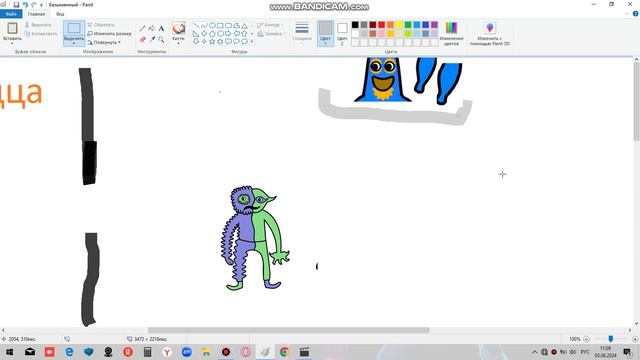Click the Cut (Вырезать) button
The width and height of the screenshot is (640, 360).
(x=38, y=25)
